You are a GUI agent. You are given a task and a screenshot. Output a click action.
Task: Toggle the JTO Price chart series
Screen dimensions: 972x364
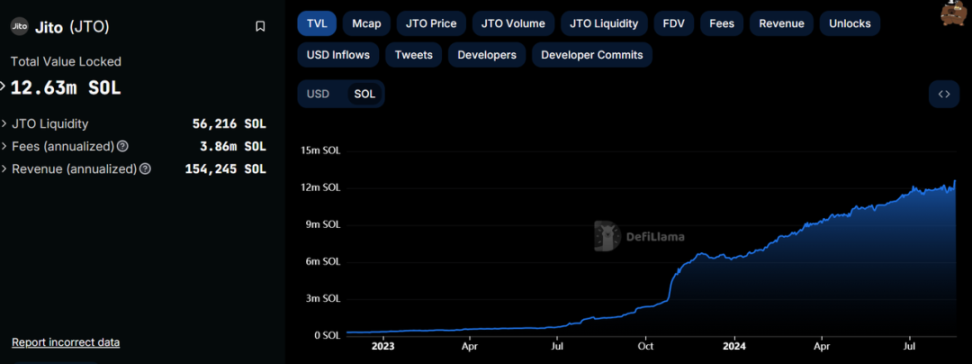coord(431,24)
